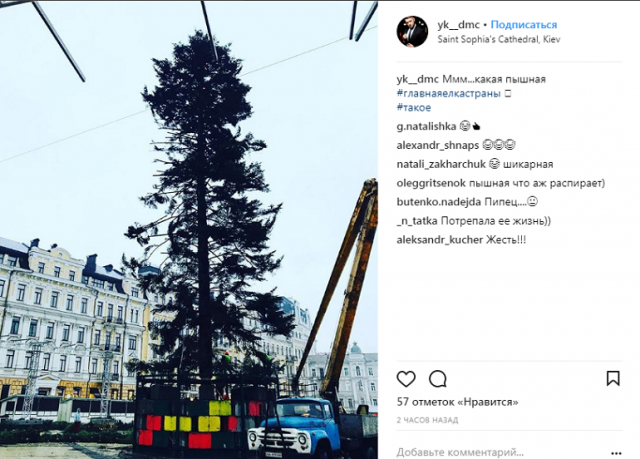This screenshot has width=640, height=459.
Task: Visit the oleggritsenok commenter profile
Action: point(431,183)
